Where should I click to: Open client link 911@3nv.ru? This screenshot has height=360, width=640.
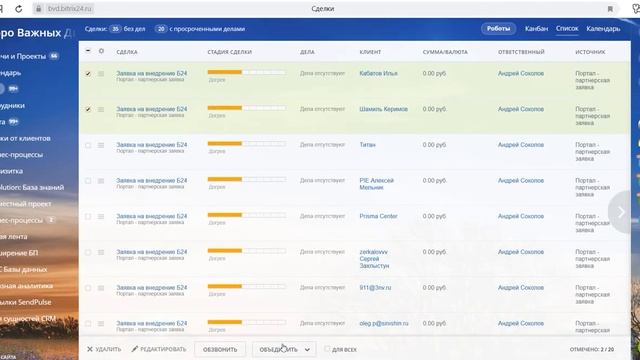(375, 287)
